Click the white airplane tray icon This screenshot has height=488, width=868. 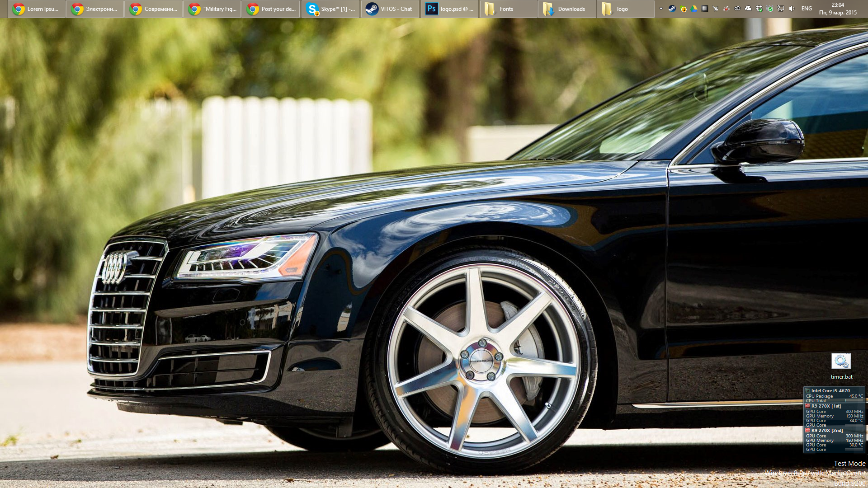pyautogui.click(x=716, y=9)
